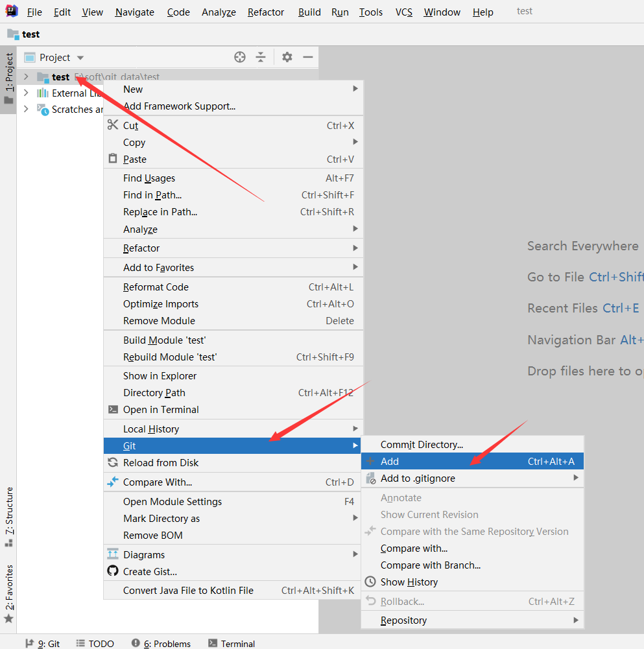Viewport: 644px width, 649px height.
Task: Select Find Usages entry
Action: coord(233,178)
